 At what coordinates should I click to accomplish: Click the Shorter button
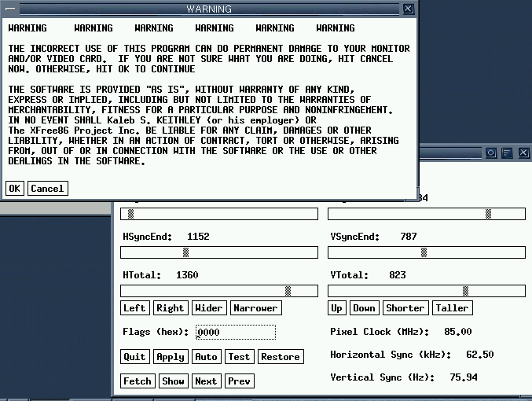pyautogui.click(x=405, y=308)
